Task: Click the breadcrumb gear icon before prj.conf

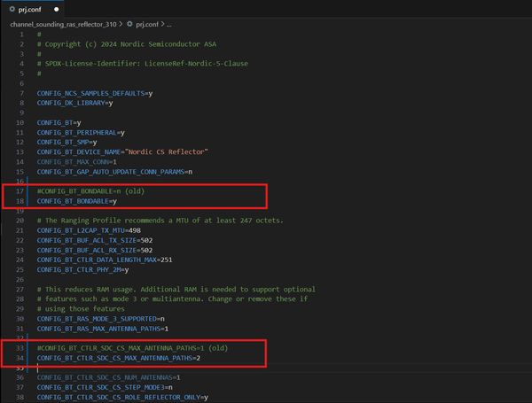Action: 130,24
